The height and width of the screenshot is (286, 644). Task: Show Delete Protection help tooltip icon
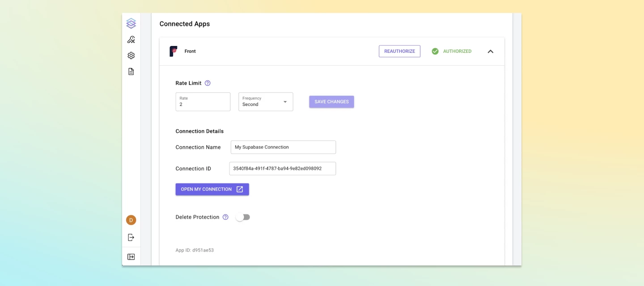(225, 217)
